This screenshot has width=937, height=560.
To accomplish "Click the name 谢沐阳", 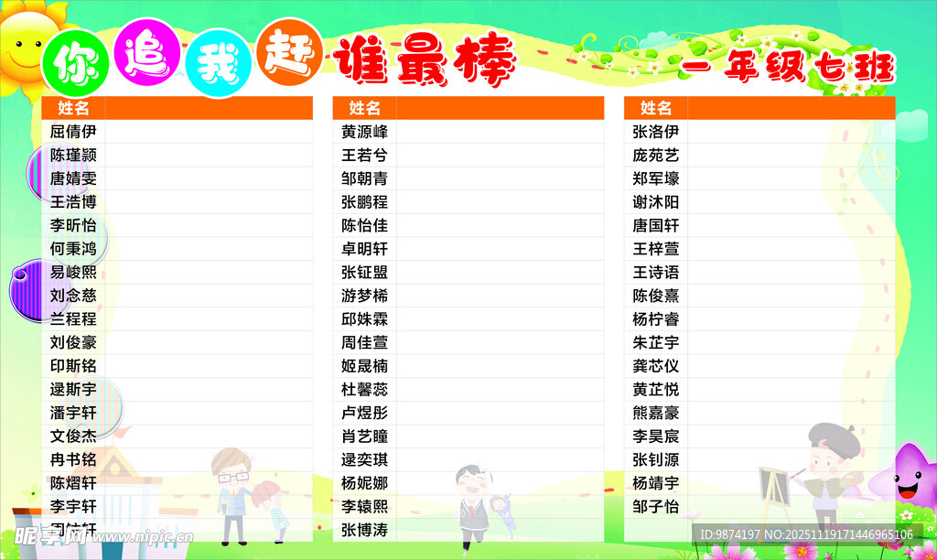I will coord(655,202).
